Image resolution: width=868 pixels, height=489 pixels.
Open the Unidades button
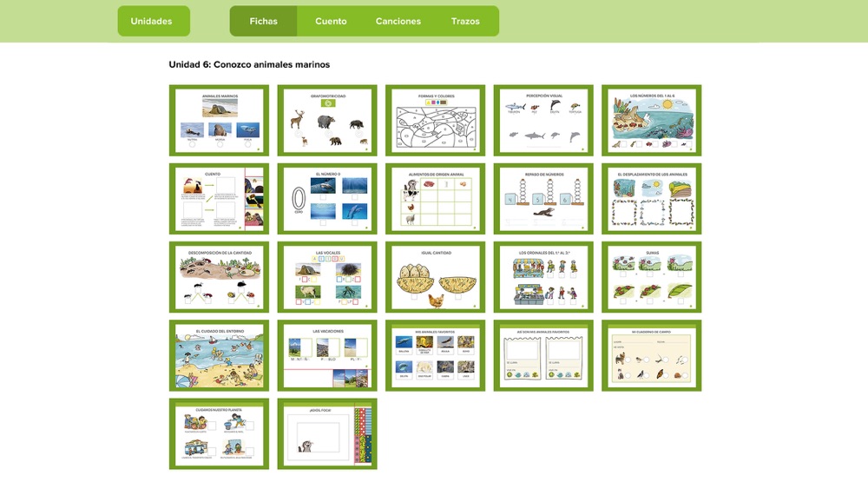coord(154,21)
